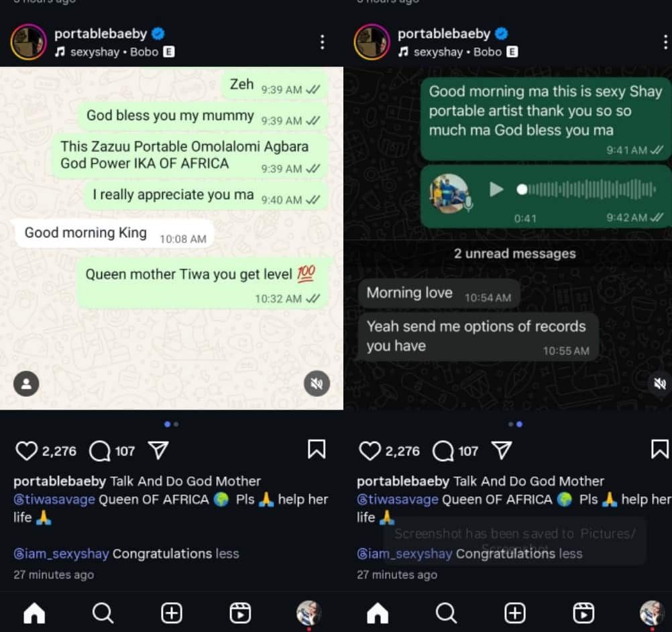Image resolution: width=672 pixels, height=632 pixels.
Task: Collapse left caption via 'less'
Action: 227,554
